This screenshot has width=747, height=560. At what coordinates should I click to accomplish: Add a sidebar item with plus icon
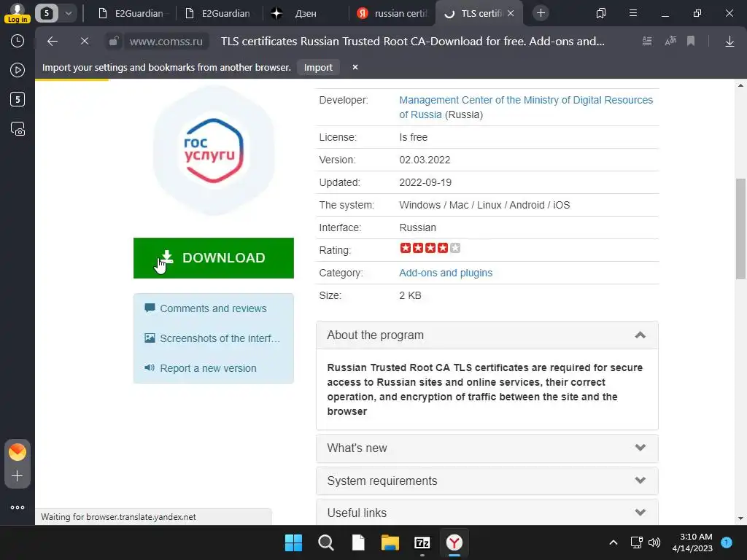click(x=18, y=476)
